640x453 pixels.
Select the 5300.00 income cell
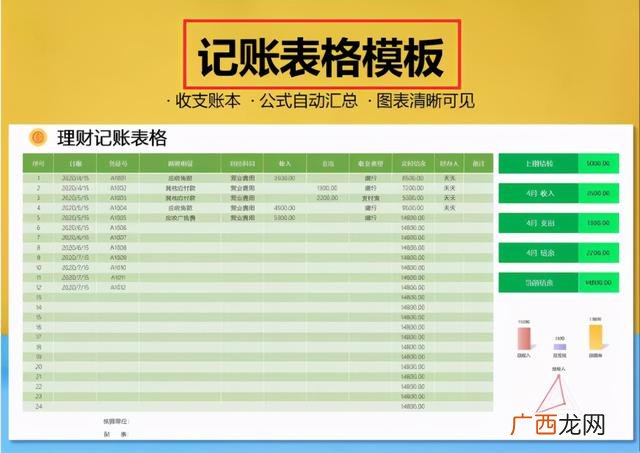click(284, 218)
